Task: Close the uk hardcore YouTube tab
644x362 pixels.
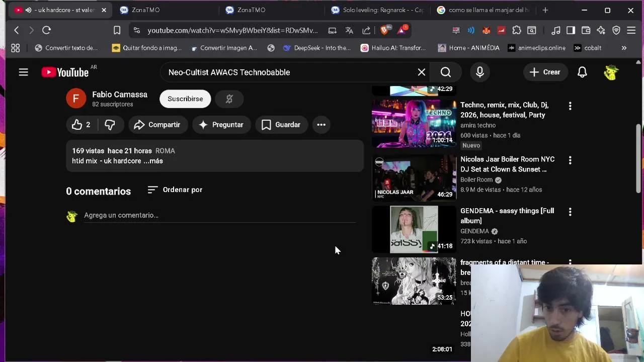Action: pos(104,10)
